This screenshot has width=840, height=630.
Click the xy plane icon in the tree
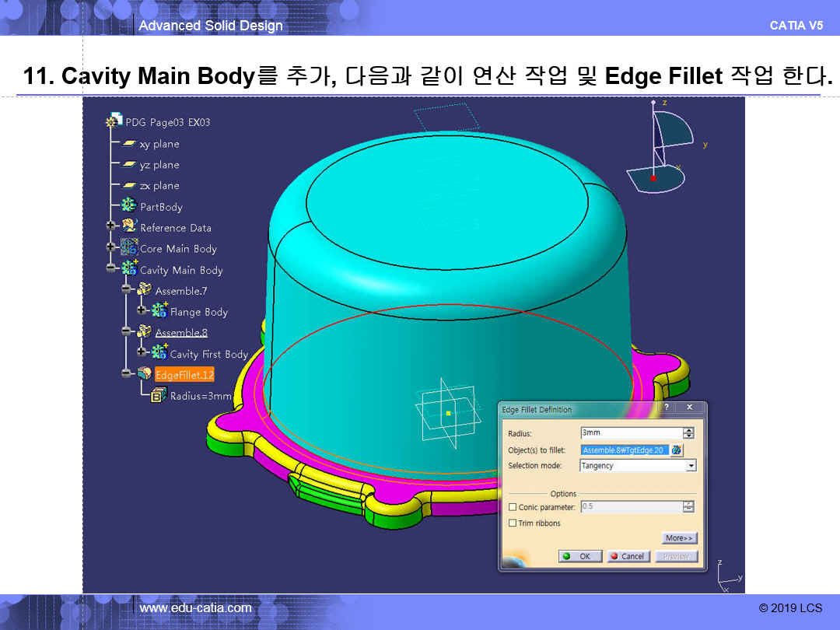coord(128,144)
